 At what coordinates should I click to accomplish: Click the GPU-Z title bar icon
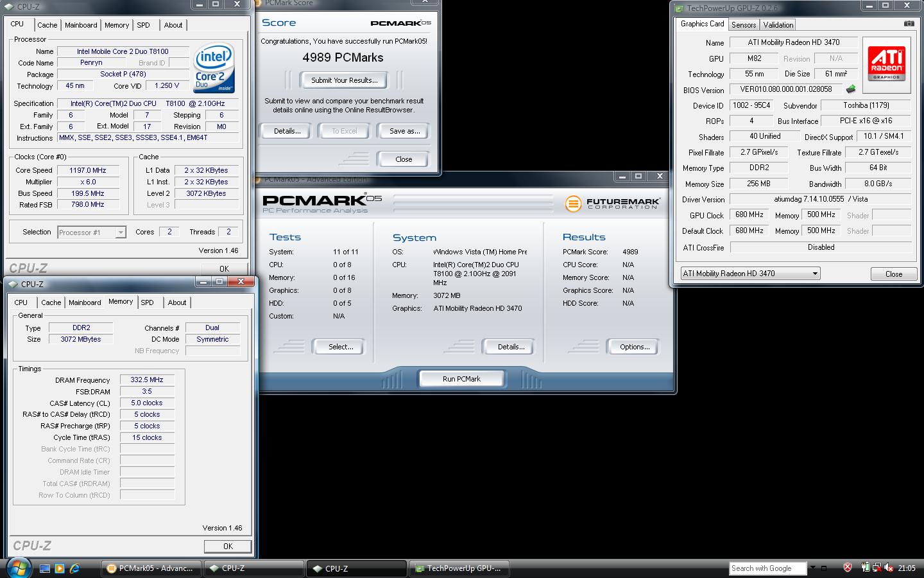click(x=680, y=8)
